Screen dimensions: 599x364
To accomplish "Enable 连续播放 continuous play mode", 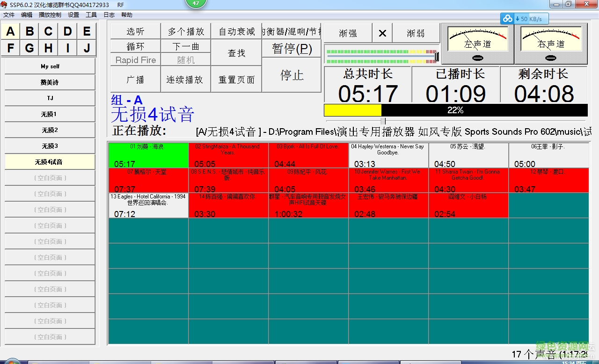I will point(185,80).
